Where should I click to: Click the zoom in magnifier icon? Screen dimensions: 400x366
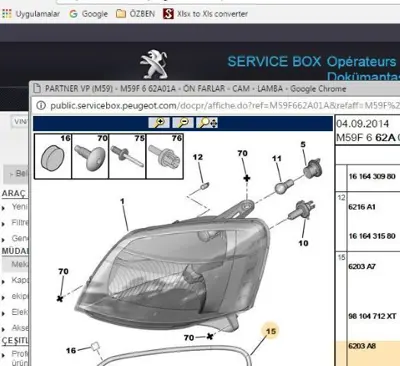pos(159,123)
